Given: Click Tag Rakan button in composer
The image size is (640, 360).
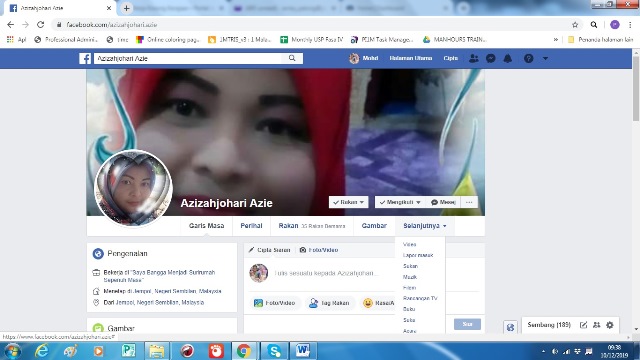Looking at the screenshot, I should 329,303.
